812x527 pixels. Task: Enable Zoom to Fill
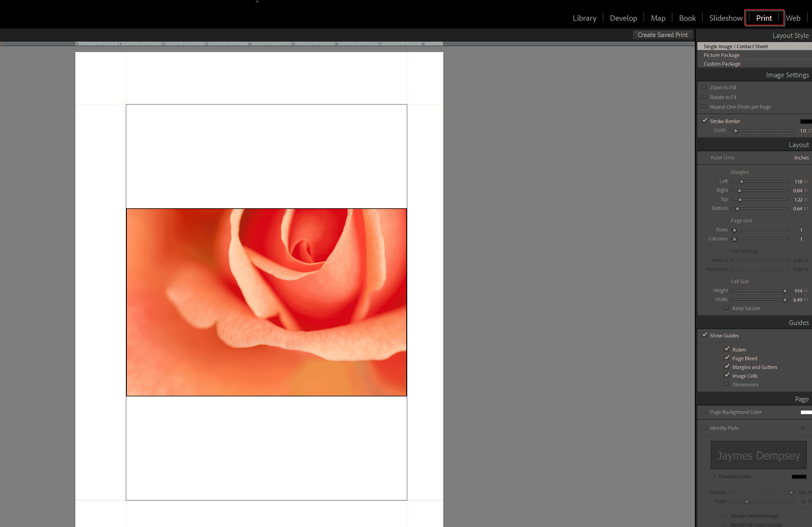click(x=704, y=87)
